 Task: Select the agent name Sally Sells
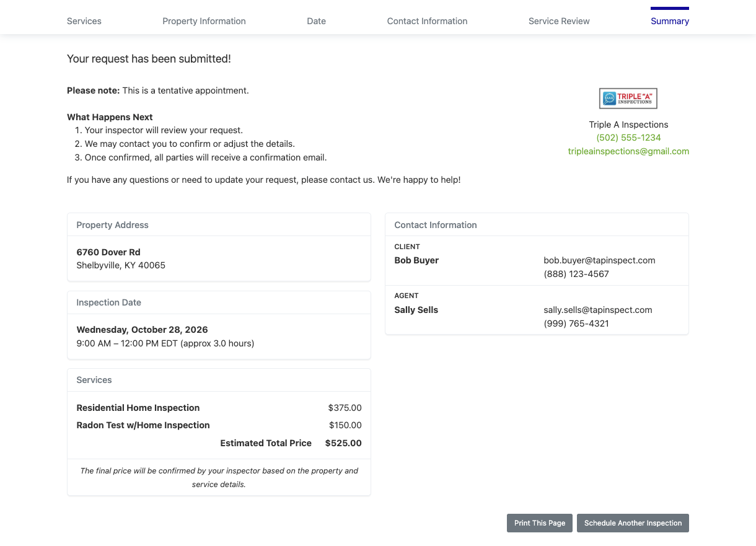point(416,310)
